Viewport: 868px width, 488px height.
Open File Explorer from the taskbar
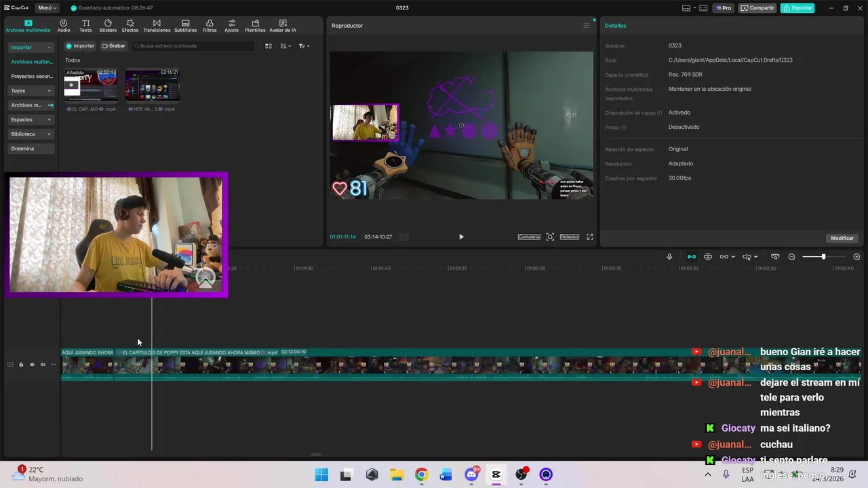(397, 474)
